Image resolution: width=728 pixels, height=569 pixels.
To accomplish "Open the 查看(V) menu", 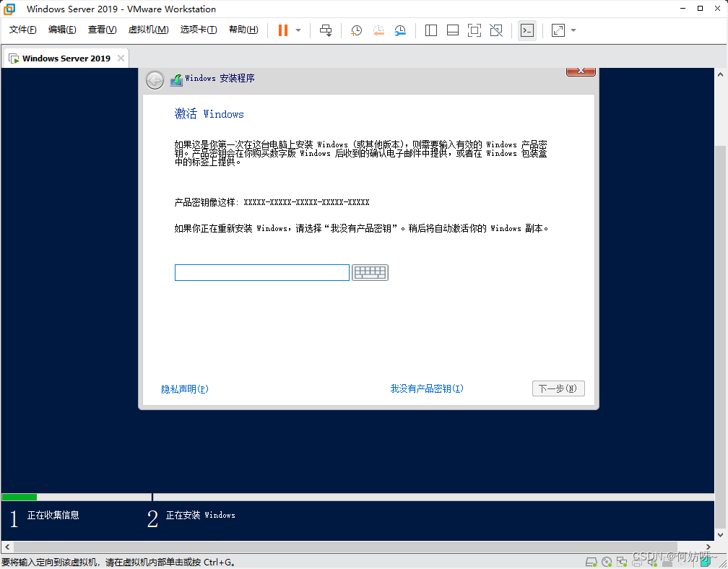I will point(102,30).
